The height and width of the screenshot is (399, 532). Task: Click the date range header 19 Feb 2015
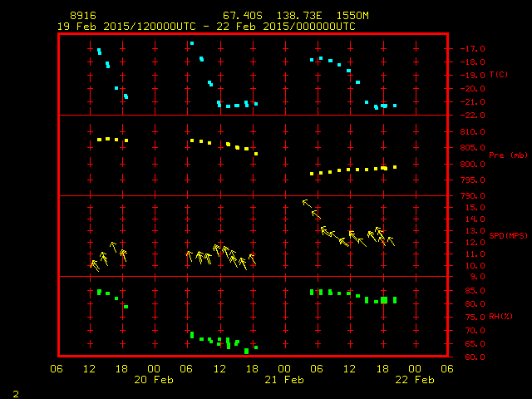click(91, 26)
